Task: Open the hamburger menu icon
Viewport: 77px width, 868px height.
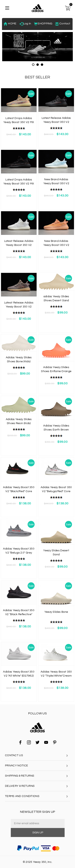Action: 7,8
